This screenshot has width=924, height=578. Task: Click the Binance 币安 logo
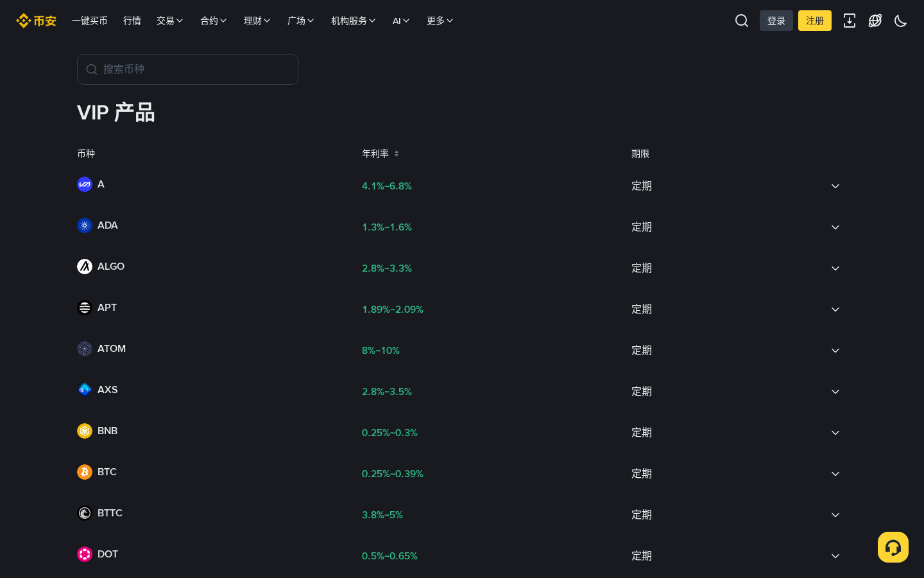tap(36, 21)
